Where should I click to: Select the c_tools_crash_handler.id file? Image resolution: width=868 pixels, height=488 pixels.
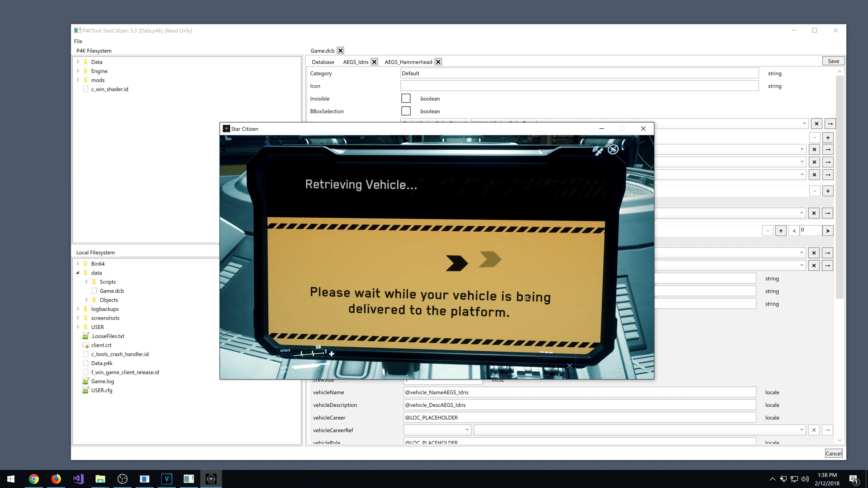click(120, 354)
